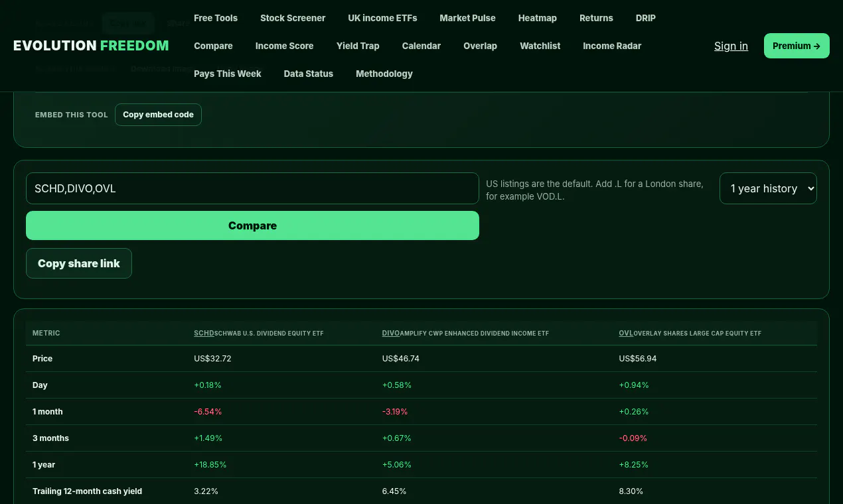Select the DIVO price US$46.74
Image resolution: width=843 pixels, height=504 pixels.
click(401, 359)
